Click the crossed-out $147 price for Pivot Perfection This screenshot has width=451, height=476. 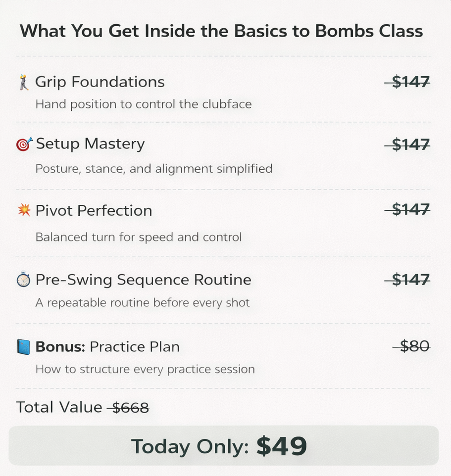(x=407, y=209)
